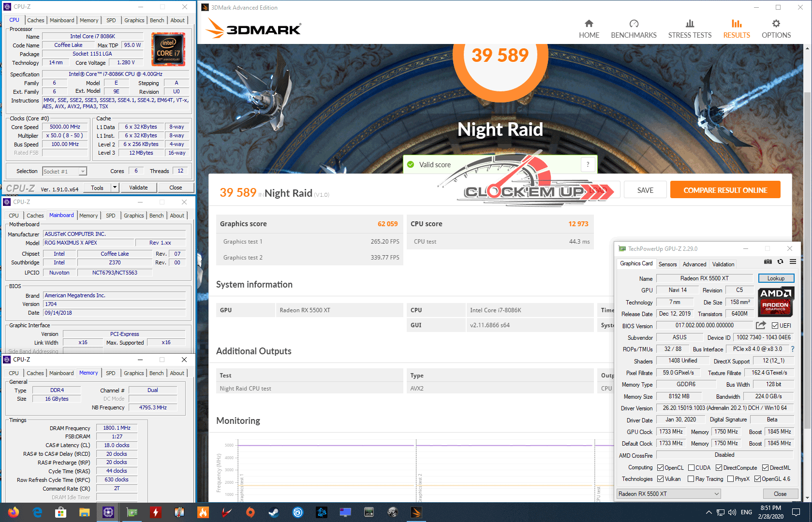Click the GPU-Z screenshot camera icon
Viewport: 812px width, 522px height.
(x=768, y=261)
